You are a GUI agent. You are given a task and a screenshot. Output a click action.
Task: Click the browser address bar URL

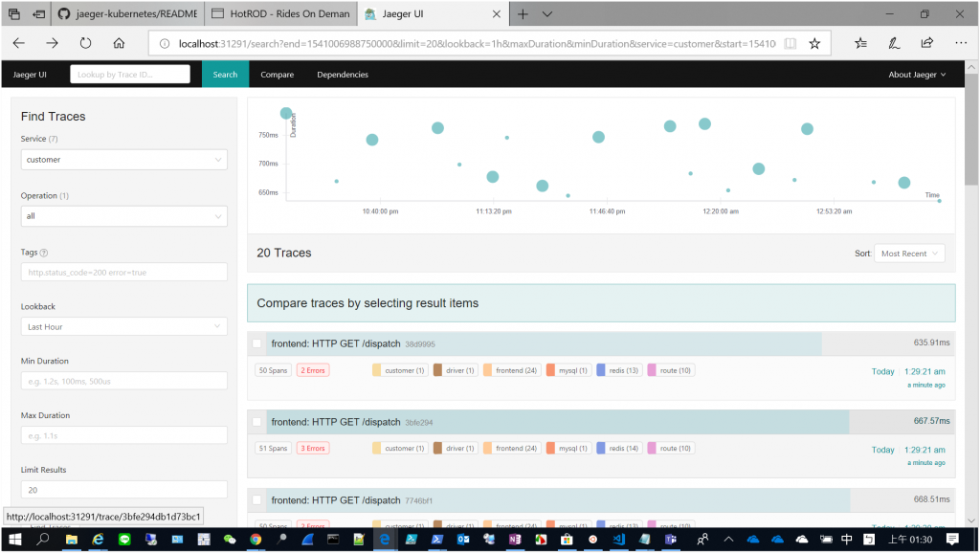(477, 44)
